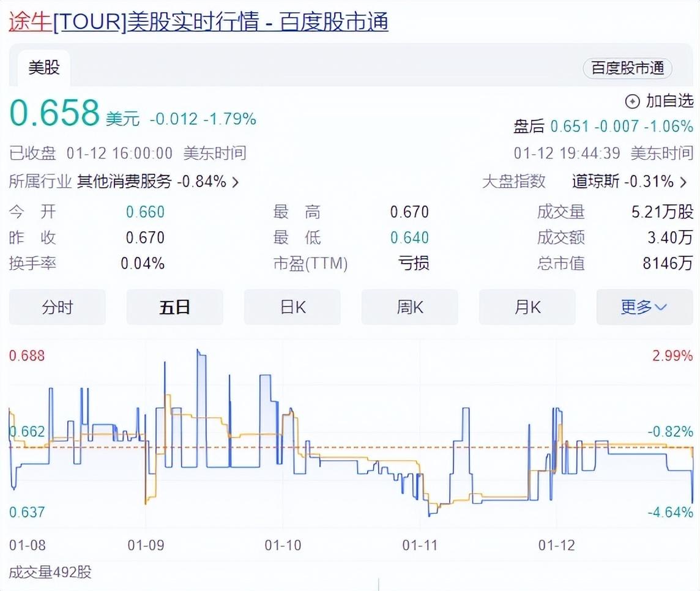Screen dimensions: 700x591
Task: Click the 其他消费服务 industry link
Action: 124,182
